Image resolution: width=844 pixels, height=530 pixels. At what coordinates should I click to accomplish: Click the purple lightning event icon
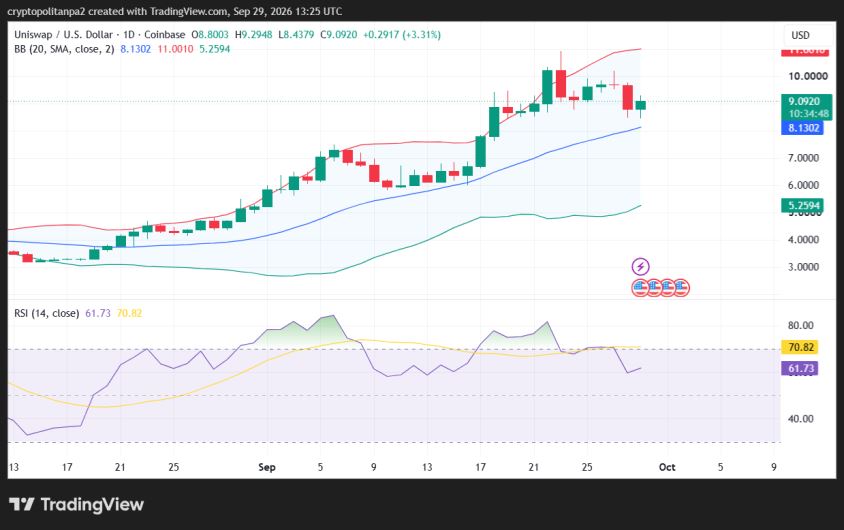640,266
